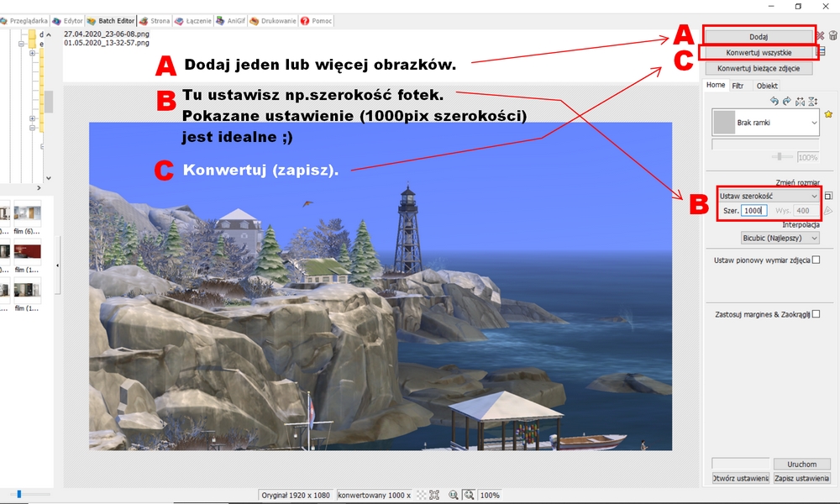Click the empty text field left of Uruchom
The height and width of the screenshot is (504, 840).
[x=740, y=464]
